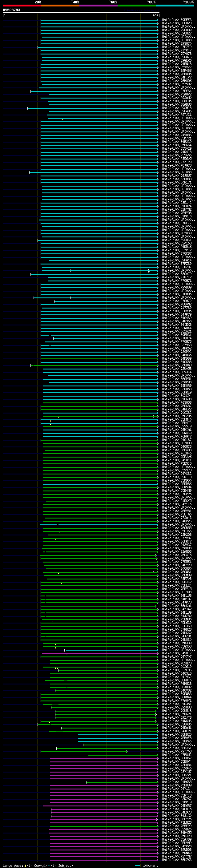Click the cyan ~100% legend segment
This screenshot has width=197, height=868.
(175, 6)
